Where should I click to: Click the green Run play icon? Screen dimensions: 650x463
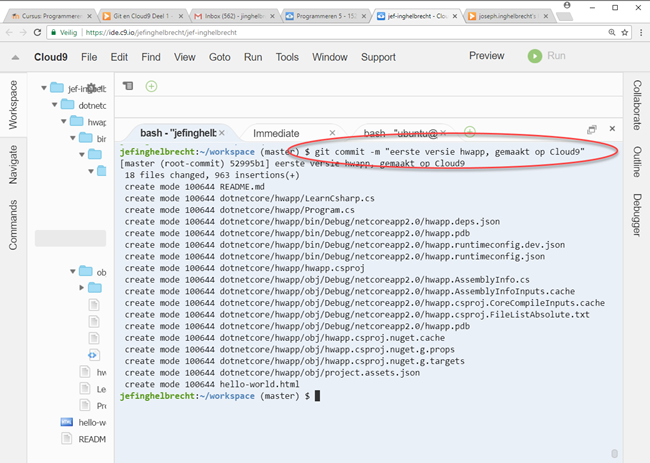(x=535, y=57)
